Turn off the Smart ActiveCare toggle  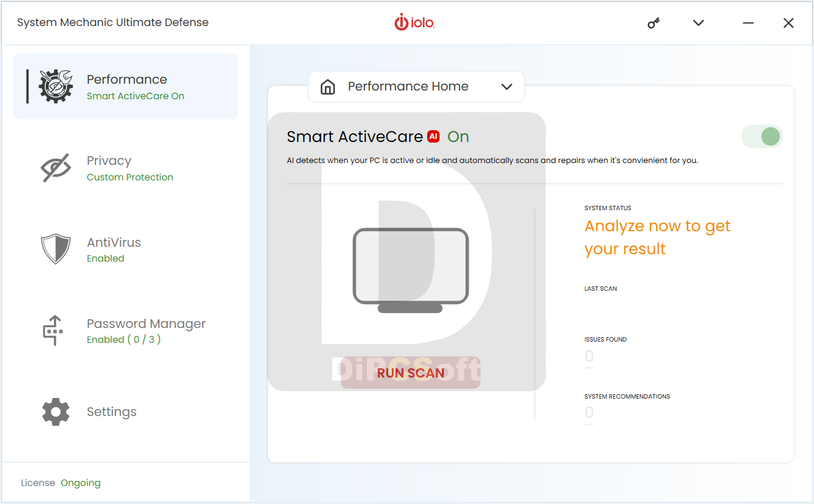click(763, 136)
